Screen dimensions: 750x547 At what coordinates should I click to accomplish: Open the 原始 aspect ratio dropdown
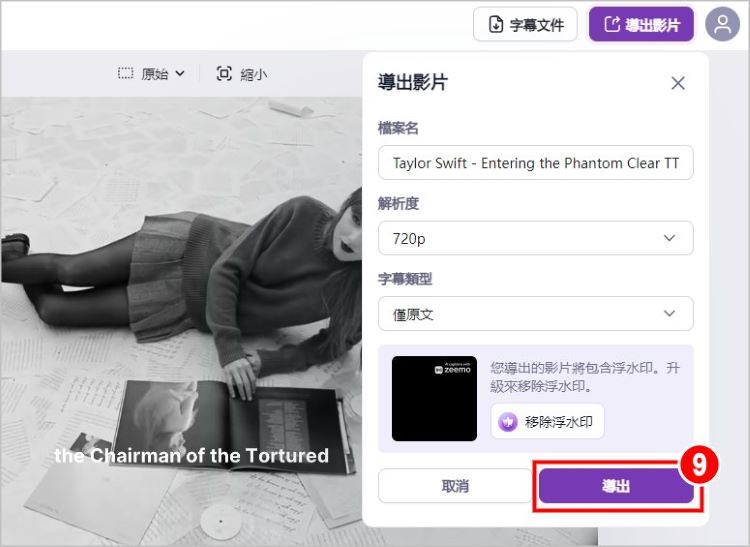152,74
